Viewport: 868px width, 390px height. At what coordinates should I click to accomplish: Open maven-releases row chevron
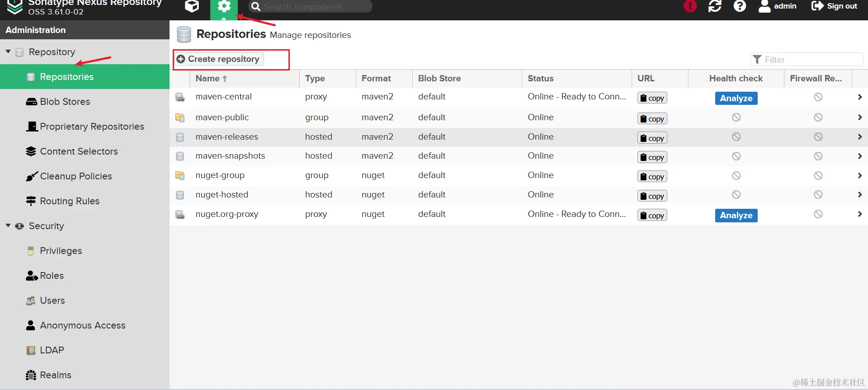859,137
